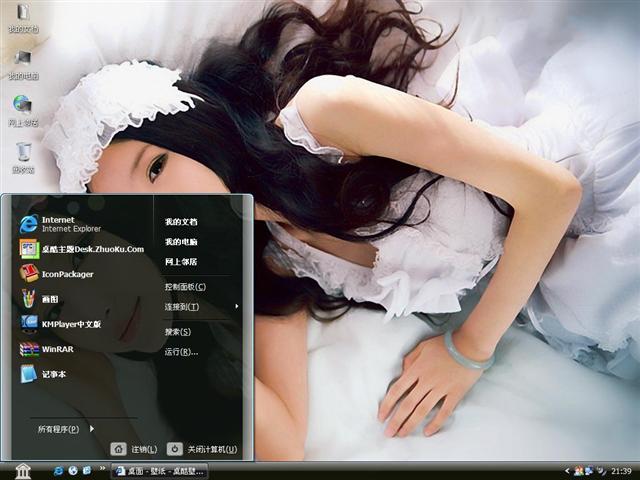640x480 pixels.
Task: Click the network computers tray icon
Action: [x=589, y=471]
